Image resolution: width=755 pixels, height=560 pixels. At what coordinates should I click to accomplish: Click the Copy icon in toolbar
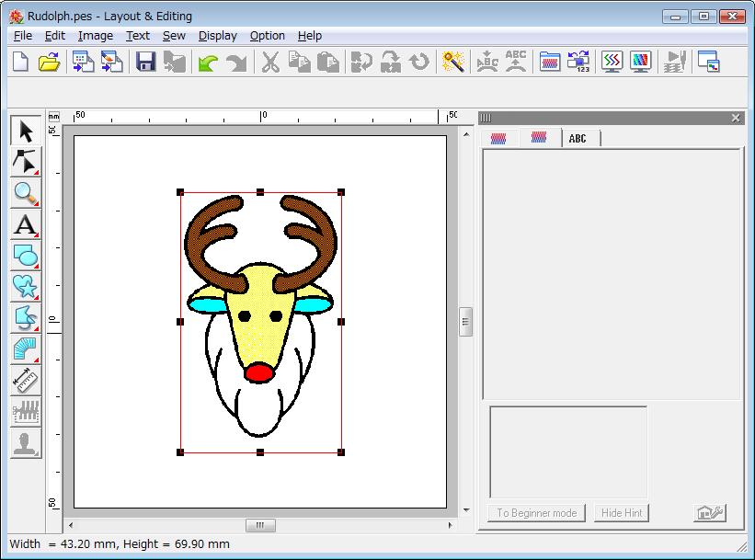point(299,63)
